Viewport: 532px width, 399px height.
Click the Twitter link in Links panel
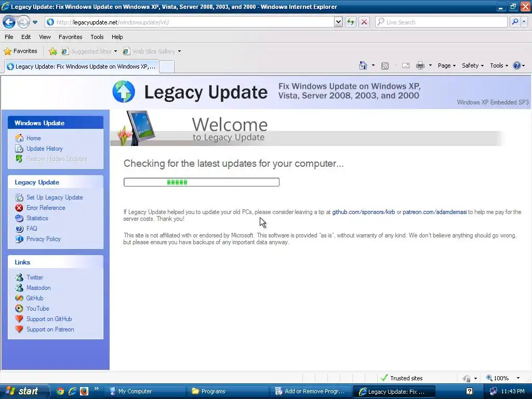(35, 277)
